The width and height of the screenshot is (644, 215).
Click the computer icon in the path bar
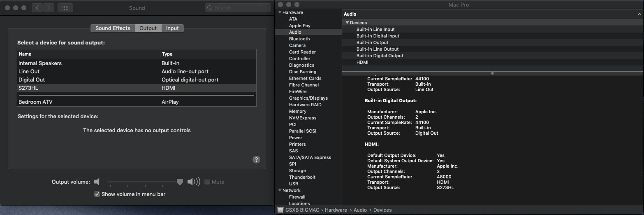coord(280,210)
